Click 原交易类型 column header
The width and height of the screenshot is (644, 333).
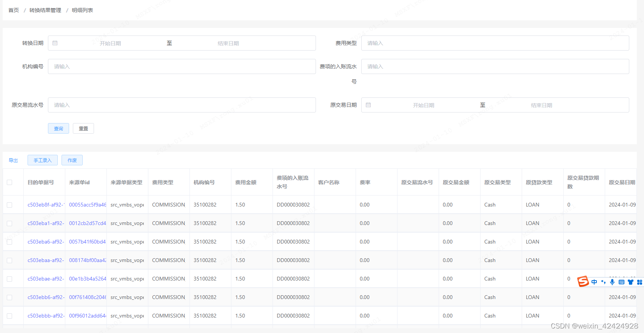[498, 182]
